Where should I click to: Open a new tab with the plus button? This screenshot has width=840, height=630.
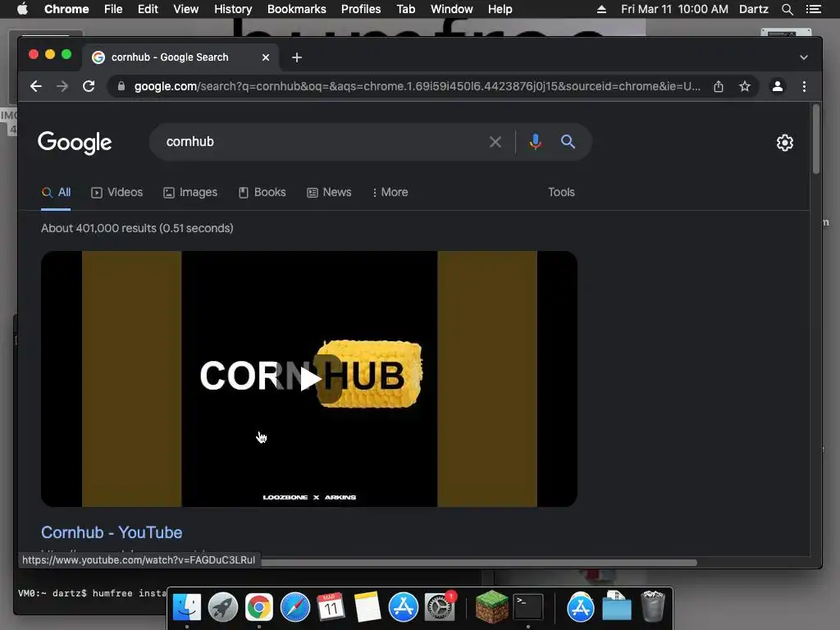pyautogui.click(x=297, y=57)
